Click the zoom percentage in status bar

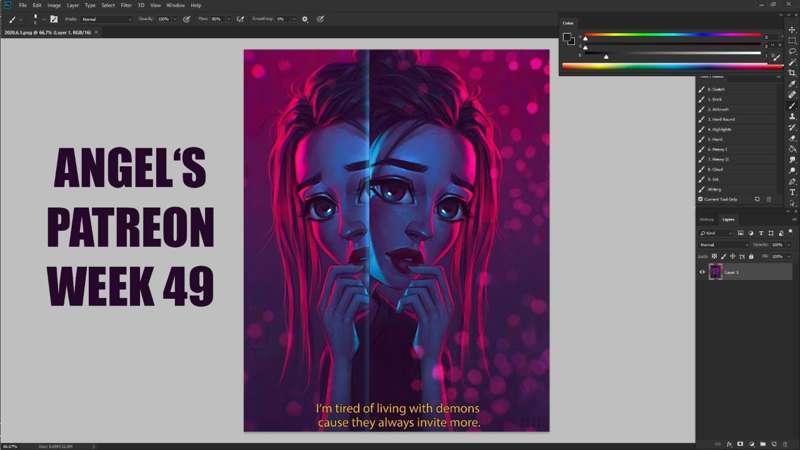point(10,446)
